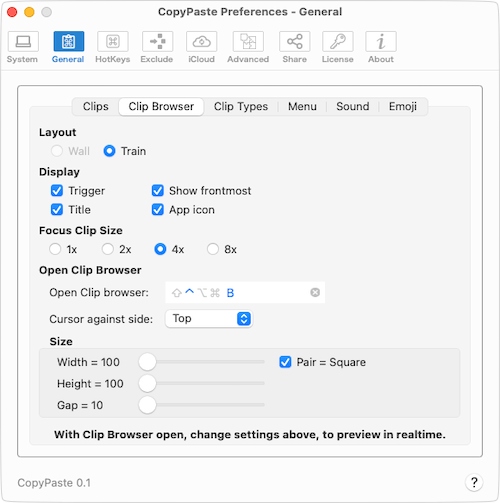Set focus clip size to 1x
Image resolution: width=500 pixels, height=503 pixels.
pos(55,249)
